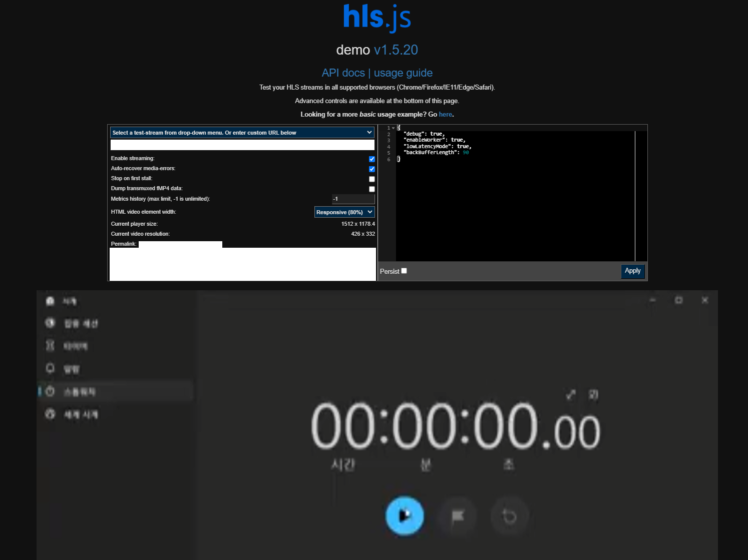Open Focus sessions in the Clock sidebar
Viewport: 748px width, 560px height.
click(72, 323)
